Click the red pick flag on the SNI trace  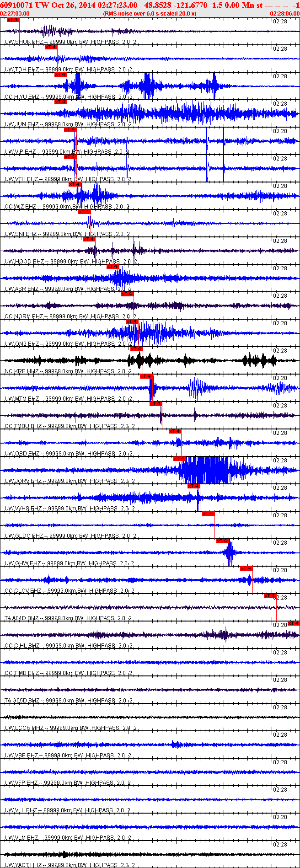tap(84, 212)
